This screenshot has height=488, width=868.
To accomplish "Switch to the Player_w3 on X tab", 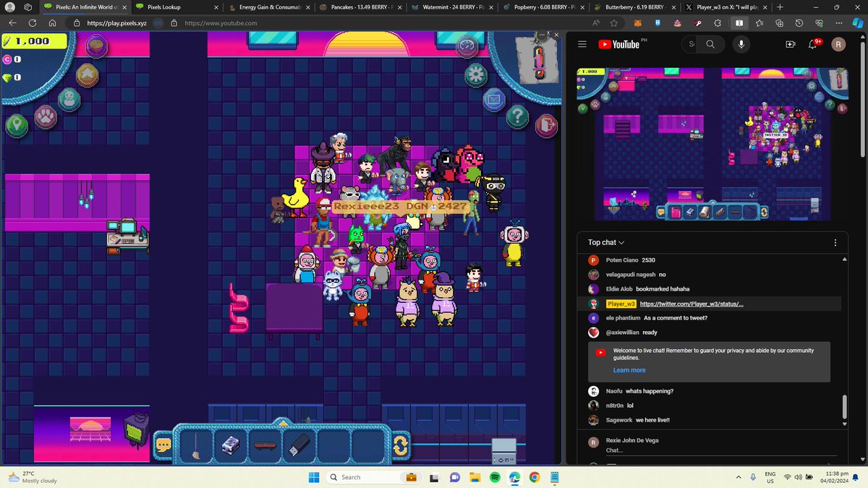I will tap(725, 7).
